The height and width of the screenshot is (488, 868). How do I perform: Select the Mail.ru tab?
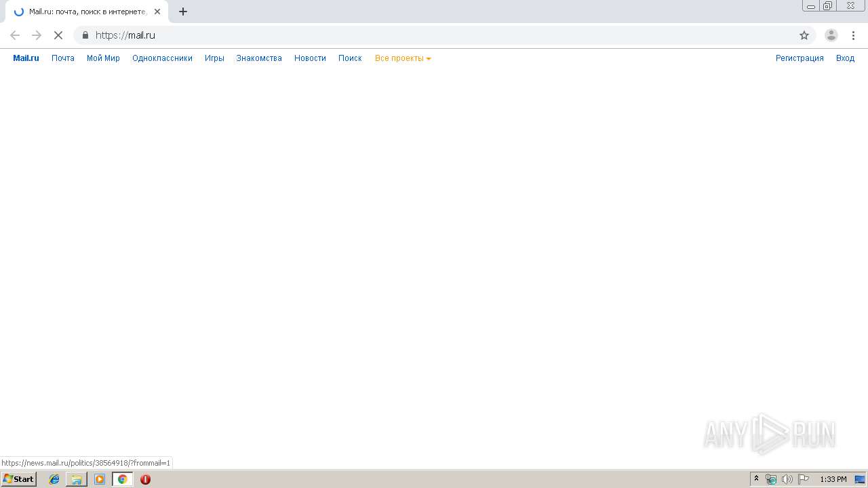pyautogui.click(x=87, y=12)
